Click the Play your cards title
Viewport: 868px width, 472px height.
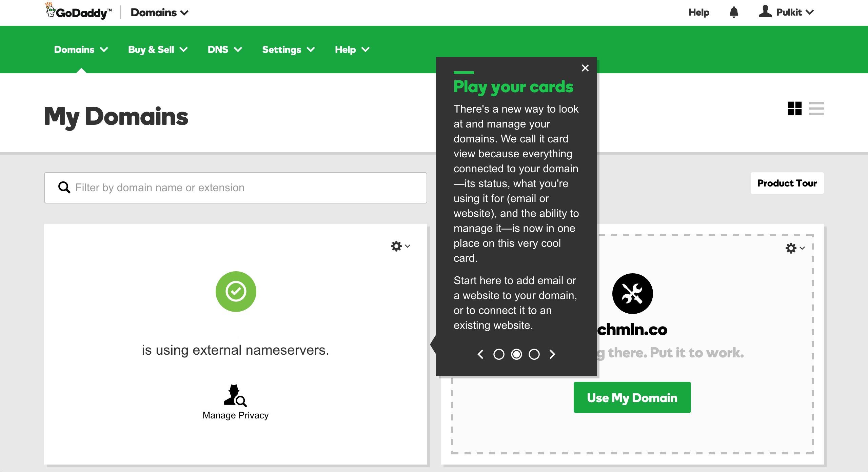(x=513, y=87)
